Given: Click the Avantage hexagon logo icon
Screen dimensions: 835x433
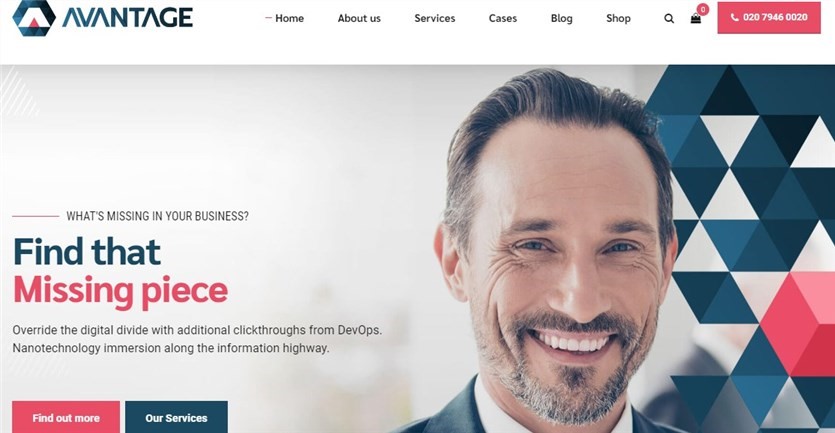Looking at the screenshot, I should tap(34, 18).
